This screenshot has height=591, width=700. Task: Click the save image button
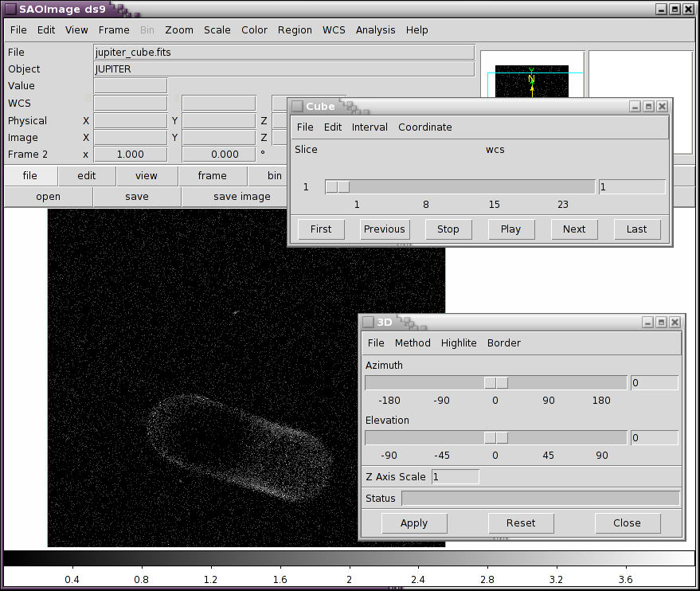[241, 197]
